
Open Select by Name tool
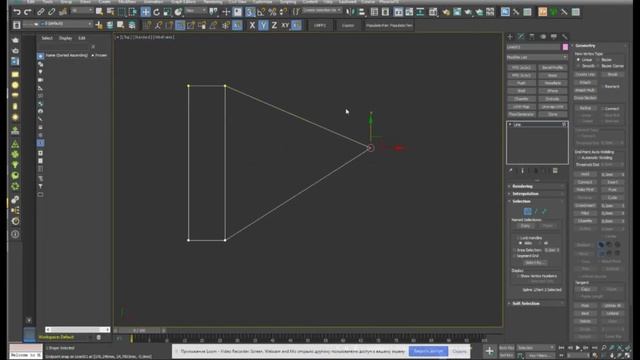(110, 12)
